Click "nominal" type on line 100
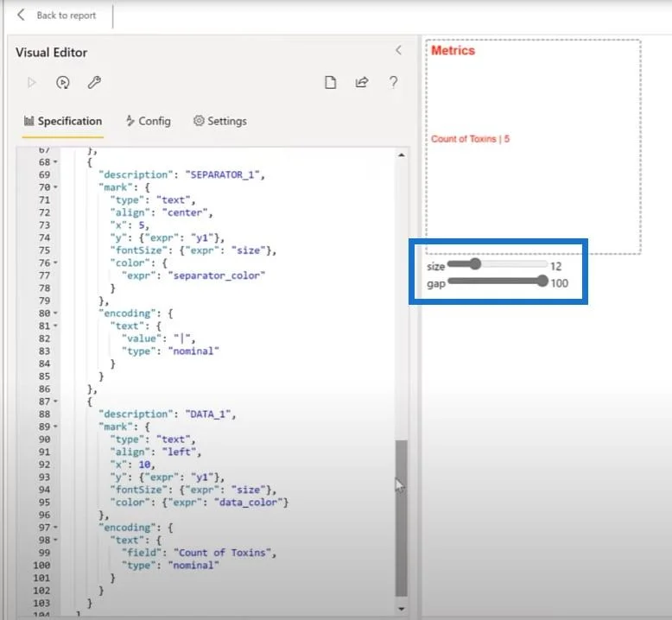Viewport: 672px width, 620px height. click(x=193, y=566)
